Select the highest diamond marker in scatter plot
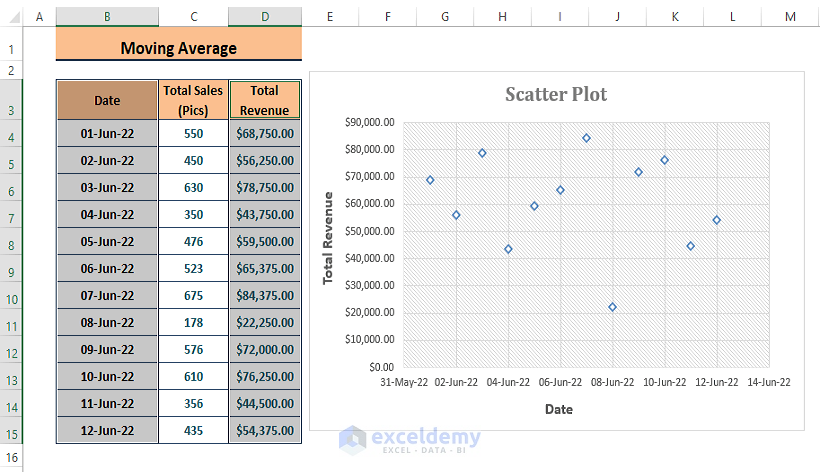This screenshot has width=820, height=472. [x=586, y=138]
